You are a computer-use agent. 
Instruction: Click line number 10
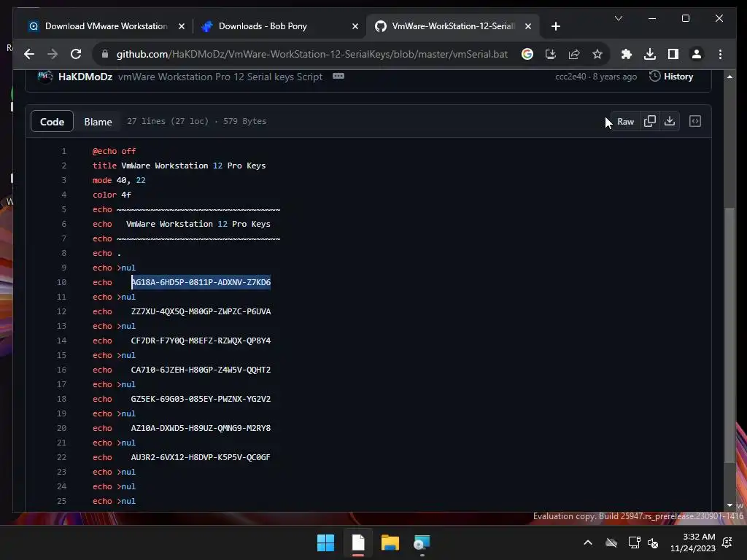pos(61,282)
